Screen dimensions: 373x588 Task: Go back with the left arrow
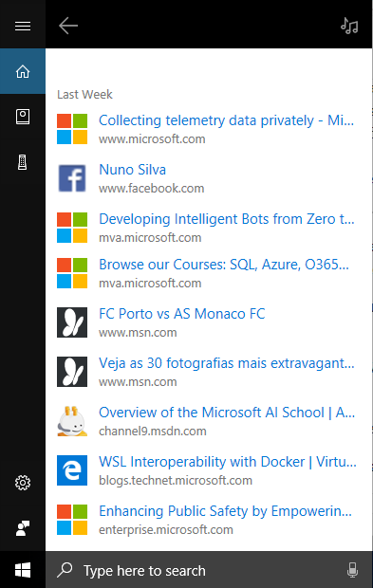click(68, 26)
